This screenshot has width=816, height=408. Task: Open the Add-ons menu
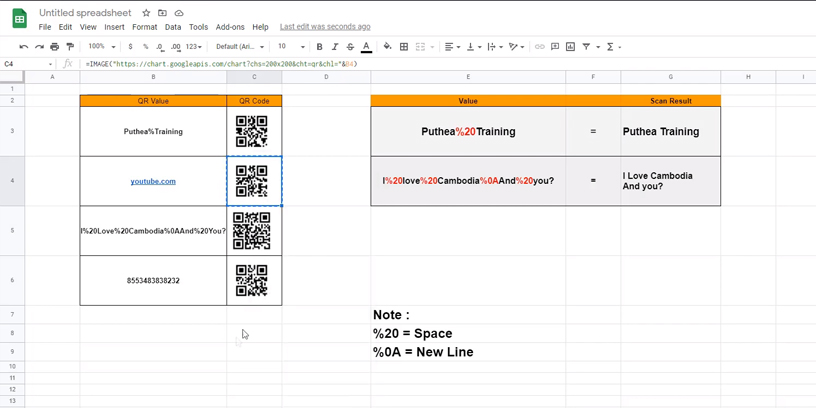(230, 27)
